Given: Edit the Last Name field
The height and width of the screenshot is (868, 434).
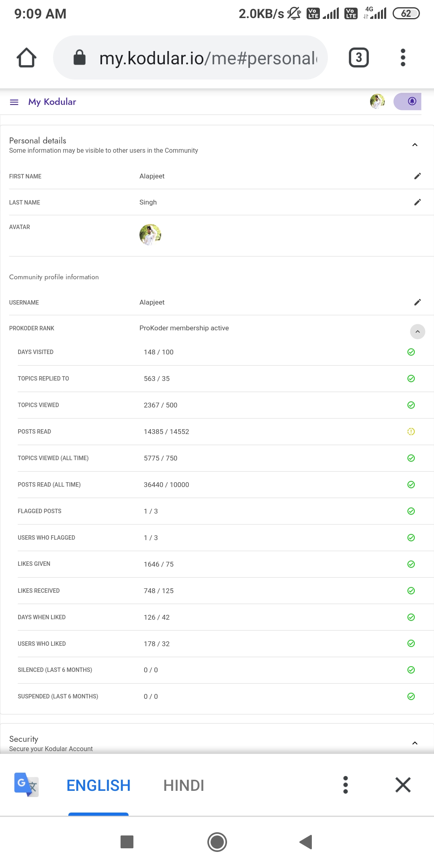Looking at the screenshot, I should pos(418,202).
